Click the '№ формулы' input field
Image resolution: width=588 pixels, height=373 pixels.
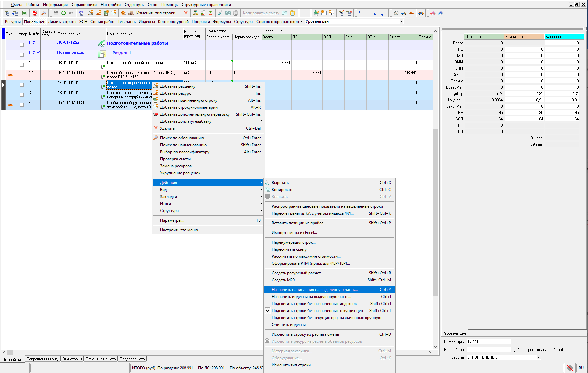488,342
